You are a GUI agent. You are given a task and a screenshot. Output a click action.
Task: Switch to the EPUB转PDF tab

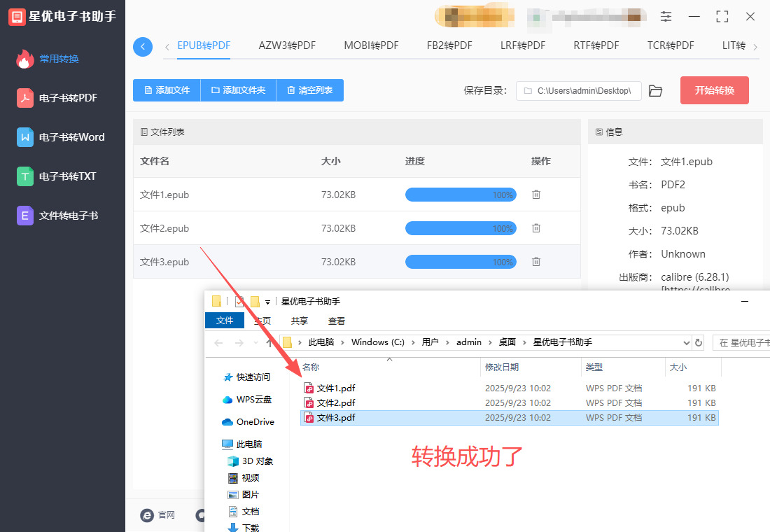tap(204, 45)
